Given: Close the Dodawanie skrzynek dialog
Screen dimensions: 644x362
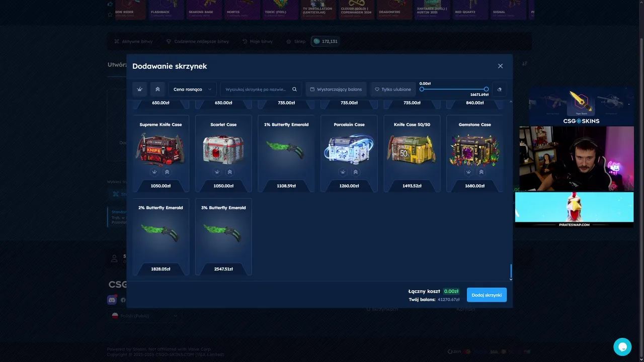Looking at the screenshot, I should click(x=500, y=66).
